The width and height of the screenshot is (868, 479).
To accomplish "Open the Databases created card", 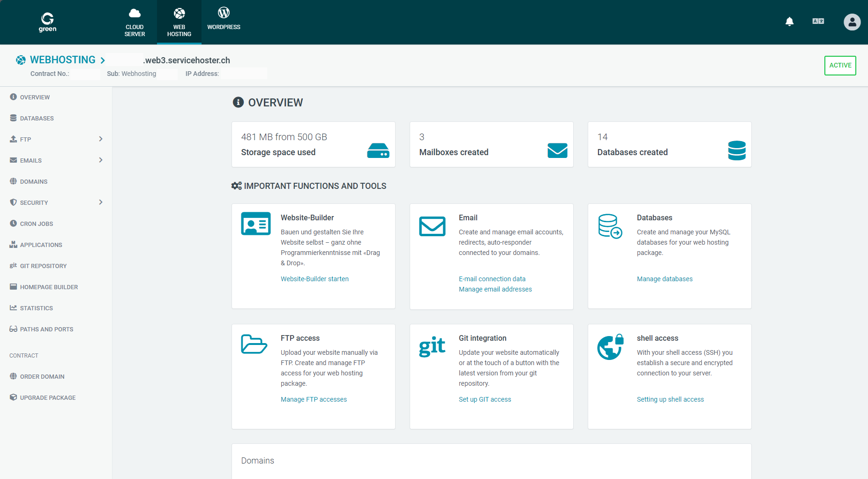I will (x=670, y=144).
